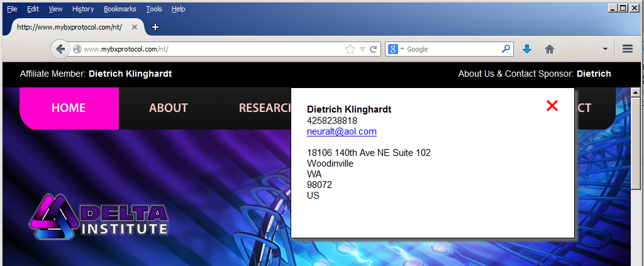Open the URL history dropdown arrow

pos(362,49)
